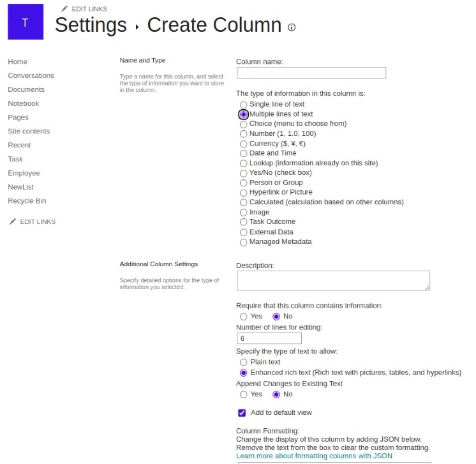The image size is (476, 464).
Task: Select Date and Time column type
Action: [x=244, y=154]
